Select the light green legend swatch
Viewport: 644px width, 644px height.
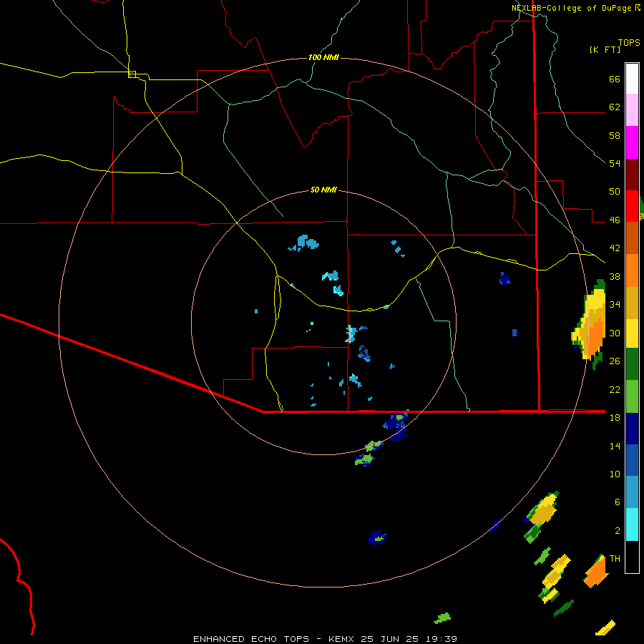632,396
